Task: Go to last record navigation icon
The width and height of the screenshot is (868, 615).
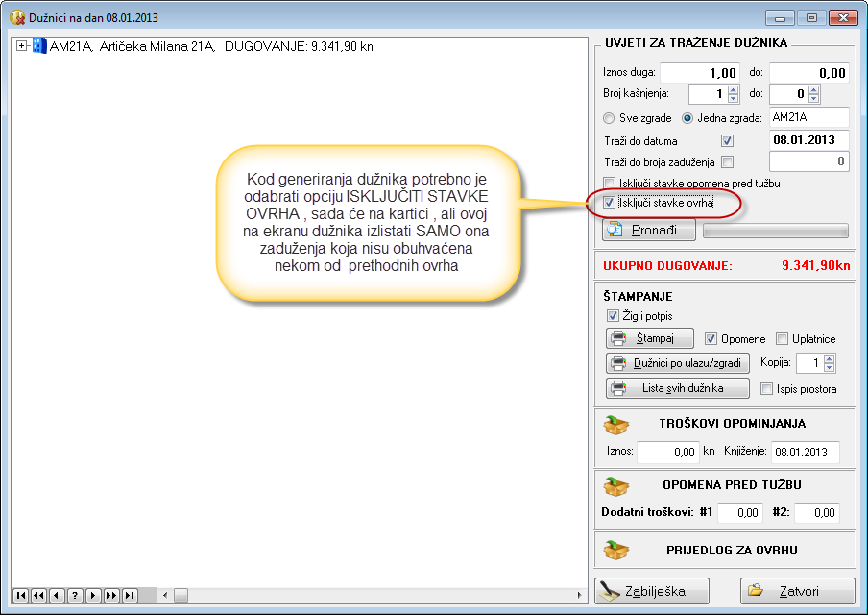Action: click(x=130, y=596)
